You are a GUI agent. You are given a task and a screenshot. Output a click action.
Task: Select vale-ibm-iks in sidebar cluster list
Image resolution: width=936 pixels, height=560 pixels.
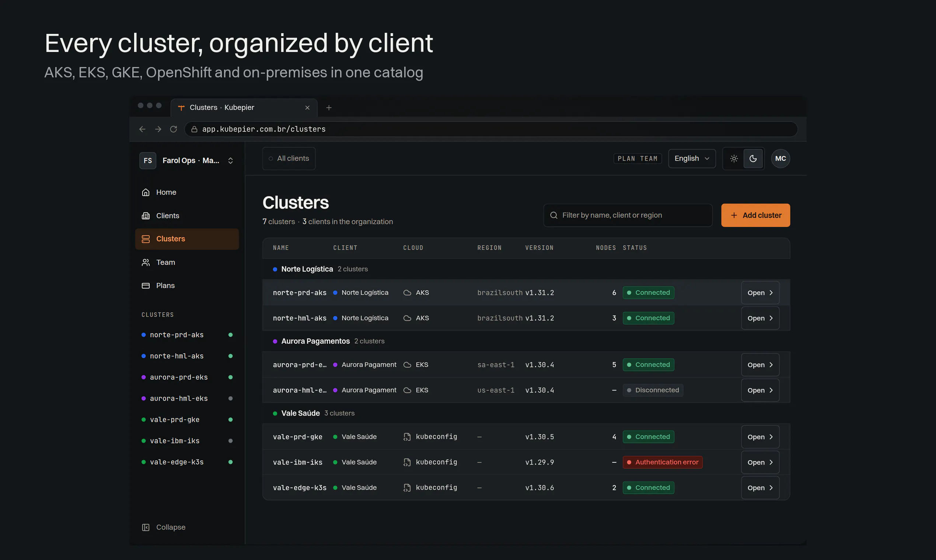pyautogui.click(x=187, y=441)
